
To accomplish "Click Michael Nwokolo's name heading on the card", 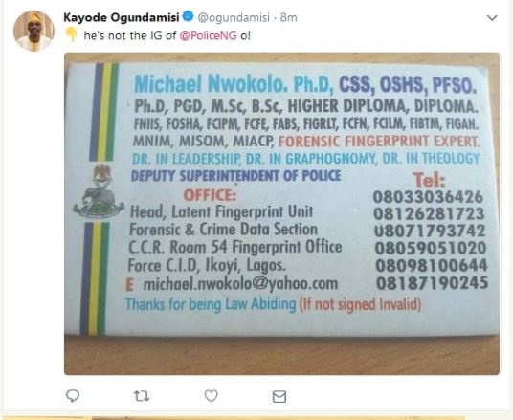I will [x=211, y=84].
